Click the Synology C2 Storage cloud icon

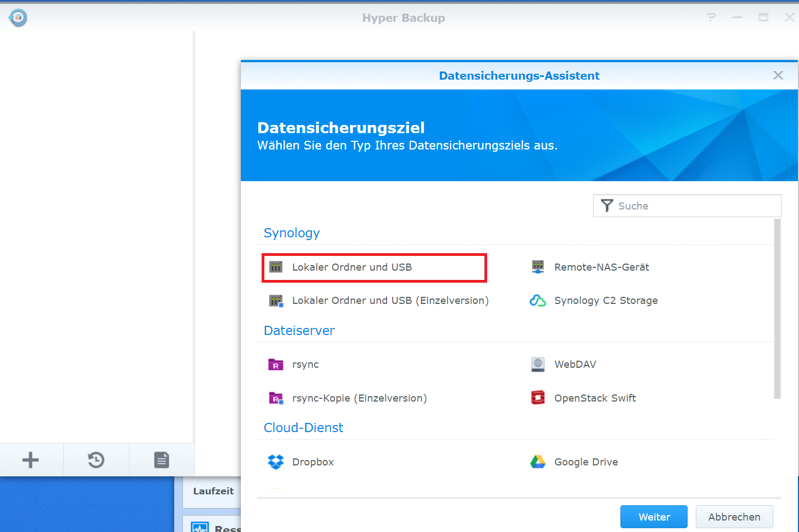[538, 301]
